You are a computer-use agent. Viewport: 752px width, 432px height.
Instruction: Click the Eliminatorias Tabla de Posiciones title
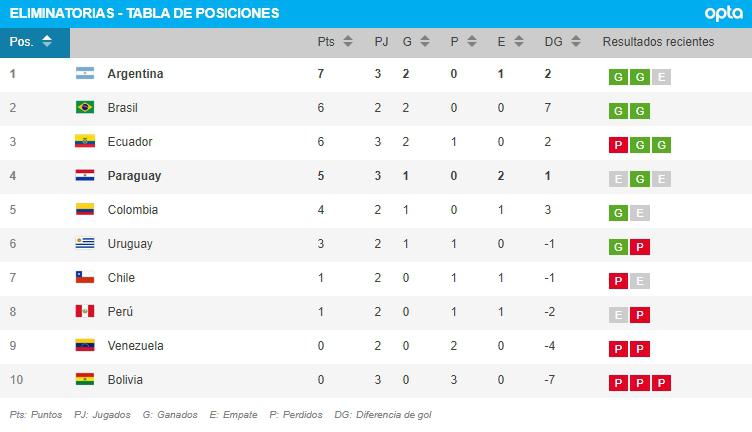tap(144, 13)
